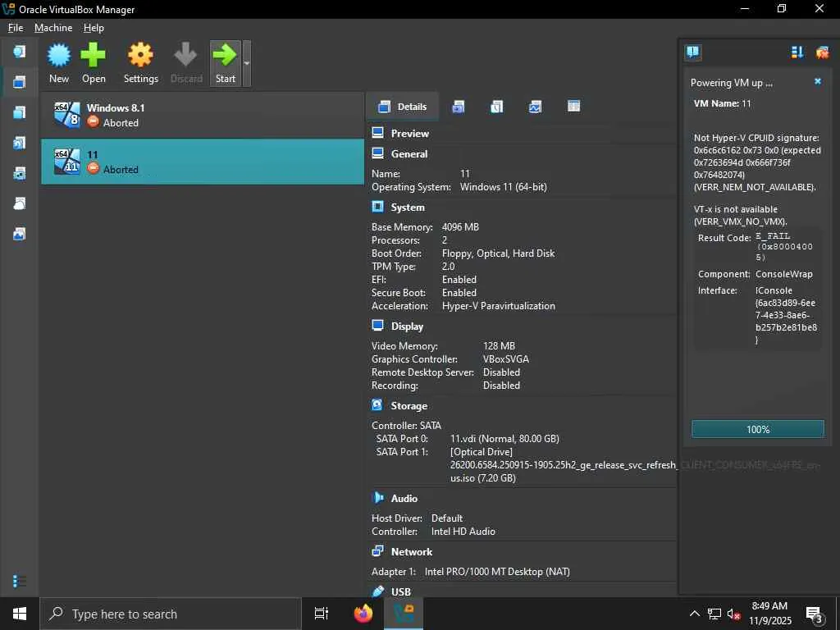Click the General section header
The height and width of the screenshot is (630, 840).
point(409,153)
